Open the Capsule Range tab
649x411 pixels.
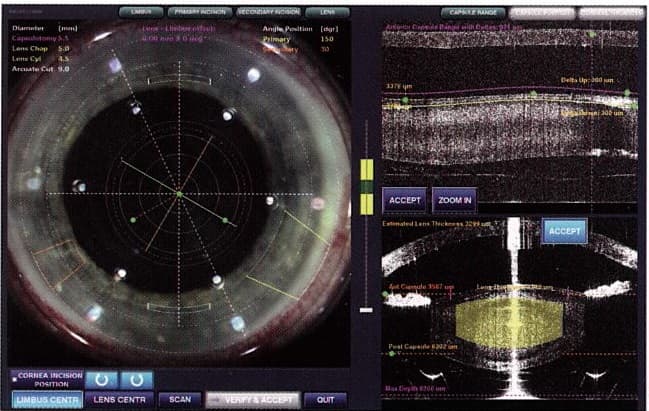[x=471, y=12]
